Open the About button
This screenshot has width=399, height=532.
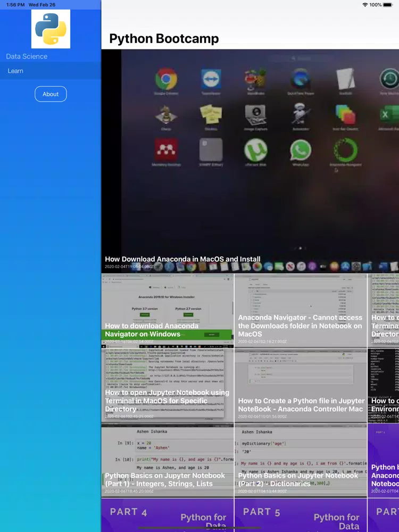point(51,94)
